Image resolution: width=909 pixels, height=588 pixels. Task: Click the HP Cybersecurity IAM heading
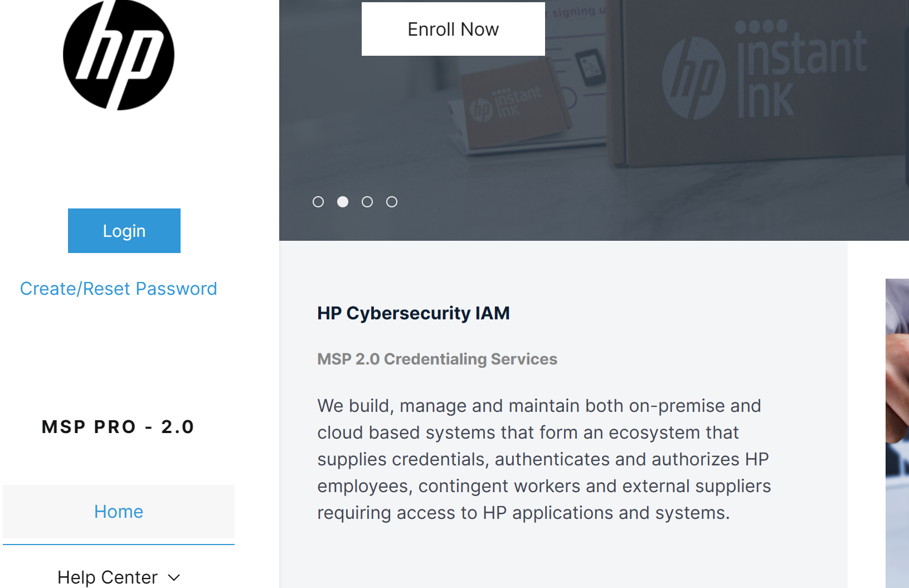pyautogui.click(x=413, y=313)
